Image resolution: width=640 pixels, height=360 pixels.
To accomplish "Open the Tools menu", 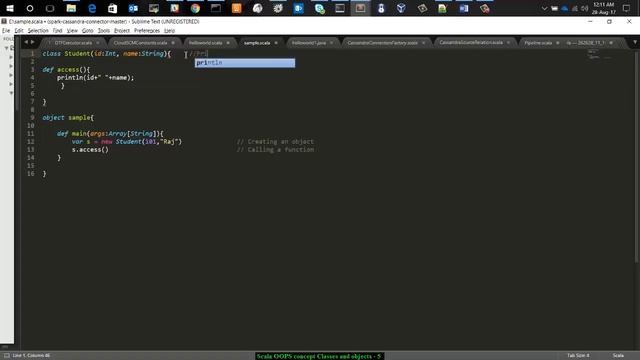I will (104, 31).
